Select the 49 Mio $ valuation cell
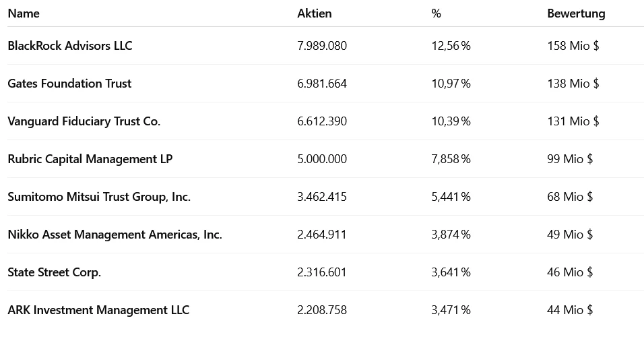The image size is (644, 337). [x=570, y=235]
